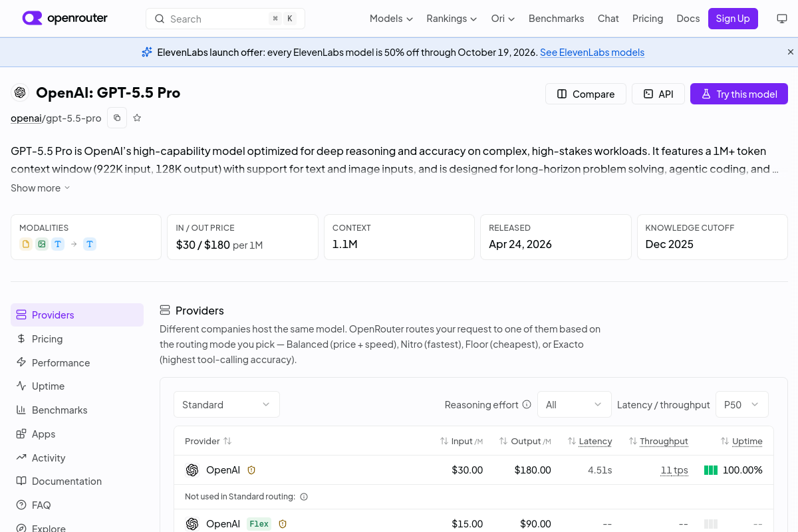Copy the model slug openai/gpt-5.5-pro
The height and width of the screenshot is (532, 798).
coord(117,118)
